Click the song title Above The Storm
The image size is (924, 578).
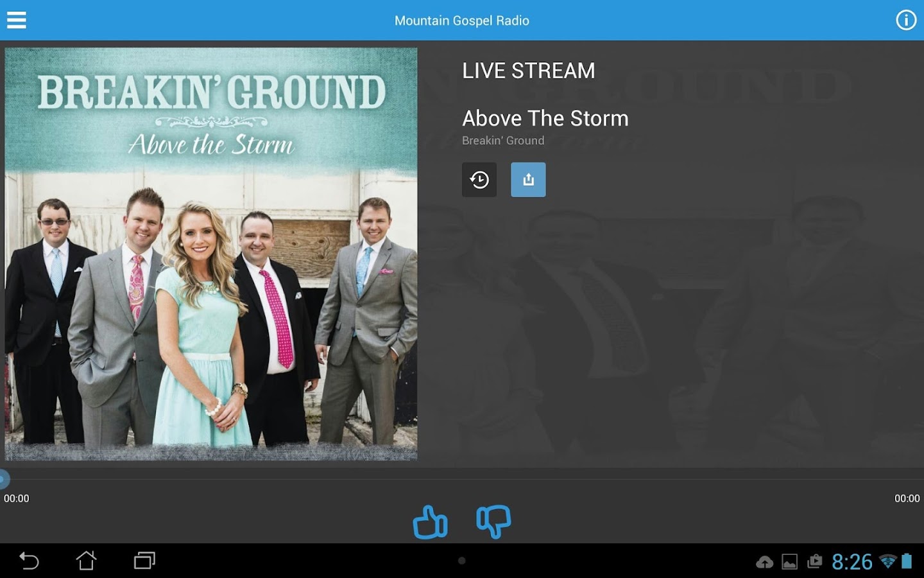coord(545,118)
